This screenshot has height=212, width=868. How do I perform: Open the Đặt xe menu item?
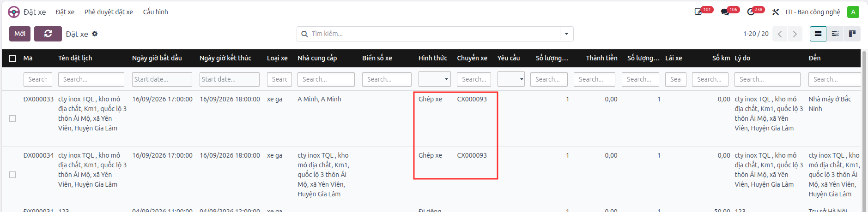coord(65,12)
